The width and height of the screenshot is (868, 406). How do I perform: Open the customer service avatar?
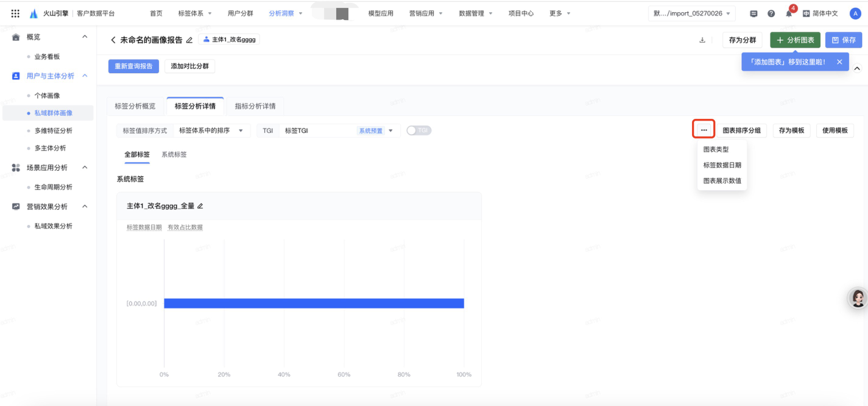[x=858, y=298]
